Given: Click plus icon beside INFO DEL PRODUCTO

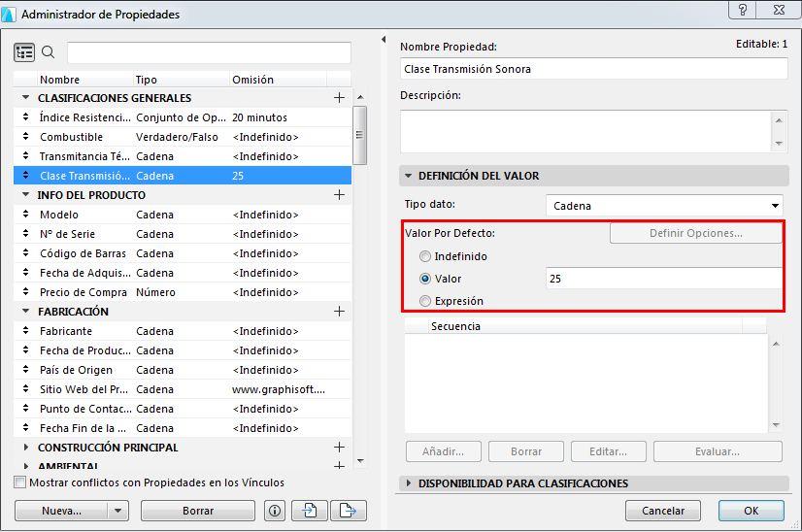Looking at the screenshot, I should click(x=339, y=195).
